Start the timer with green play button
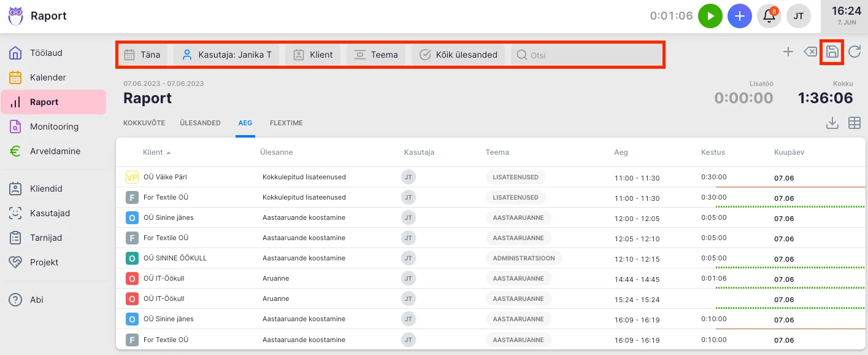868x355 pixels. [x=710, y=16]
